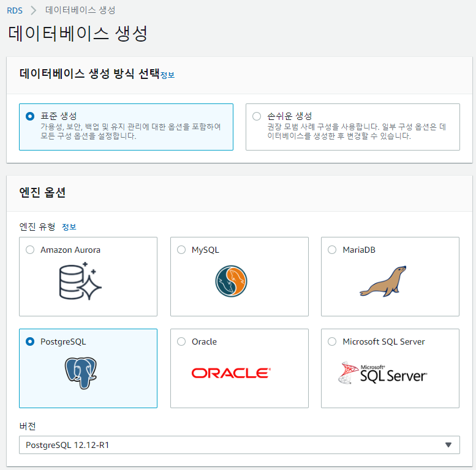Image resolution: width=476 pixels, height=470 pixels.
Task: Click the Amazon Aurora label
Action: [x=70, y=250]
